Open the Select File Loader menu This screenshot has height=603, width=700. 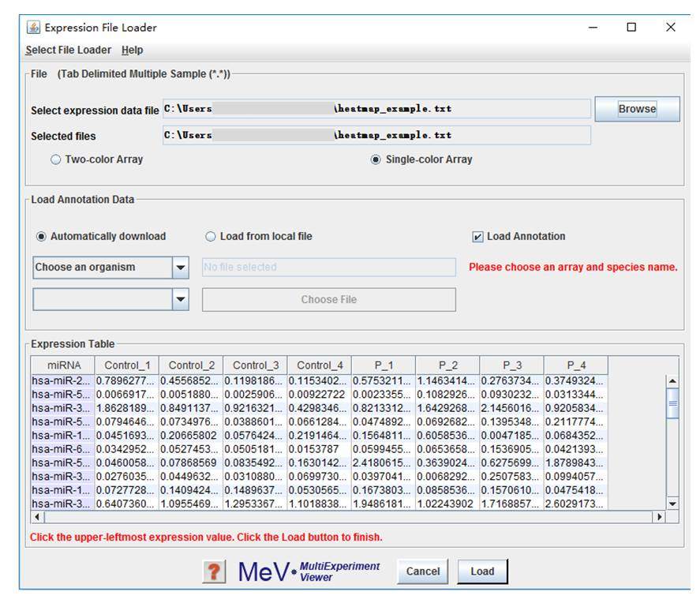point(69,51)
